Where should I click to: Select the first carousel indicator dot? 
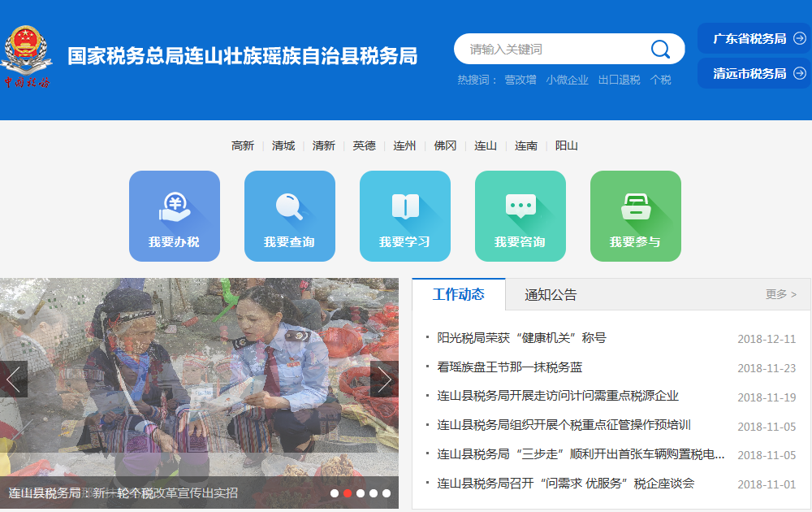coord(335,493)
